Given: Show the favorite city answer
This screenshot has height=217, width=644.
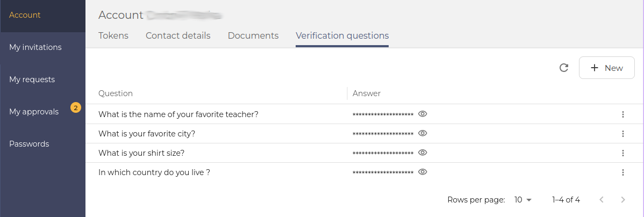Looking at the screenshot, I should (423, 133).
